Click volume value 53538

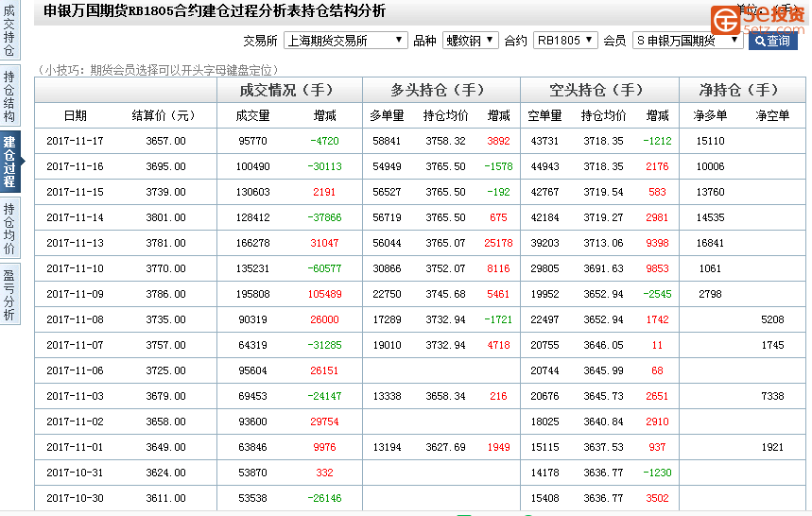tap(252, 498)
